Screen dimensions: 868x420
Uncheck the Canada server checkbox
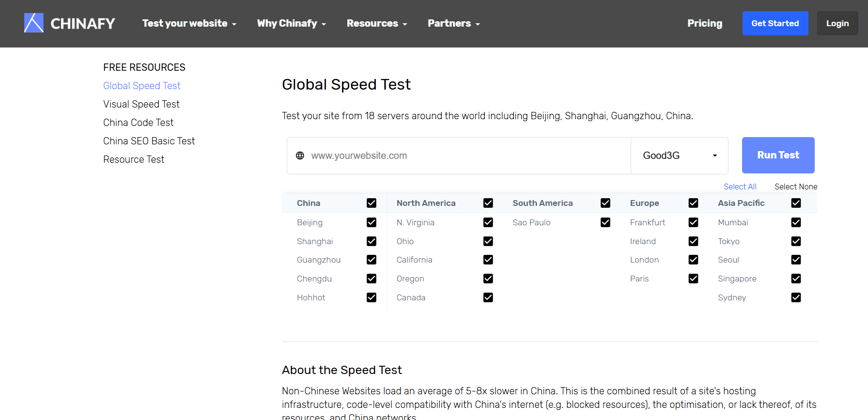pyautogui.click(x=488, y=297)
